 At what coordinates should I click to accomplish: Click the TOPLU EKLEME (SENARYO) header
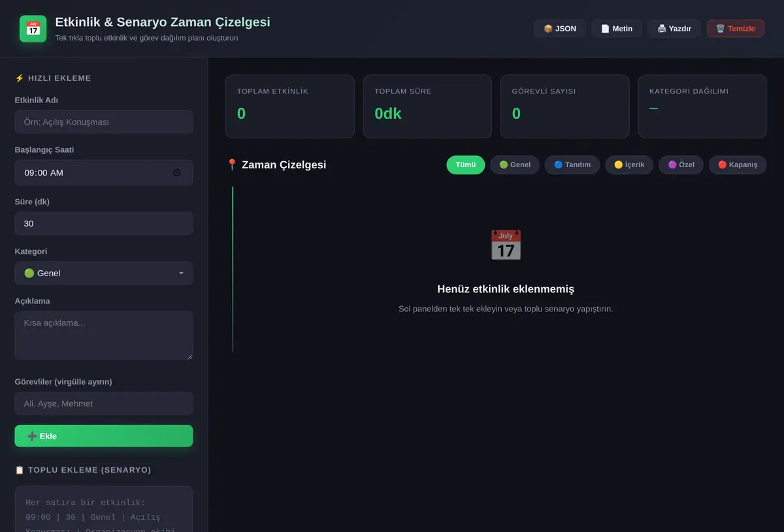click(83, 470)
